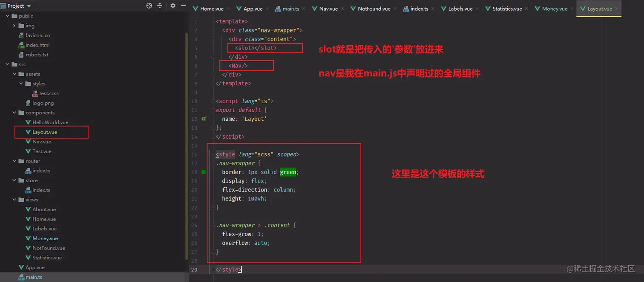This screenshot has height=282, width=644.
Task: Fold the script block at line 10
Action: tap(213, 101)
